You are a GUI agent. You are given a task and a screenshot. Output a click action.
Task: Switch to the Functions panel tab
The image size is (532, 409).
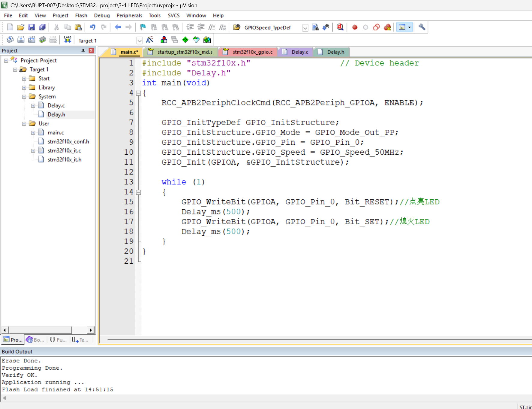point(58,340)
